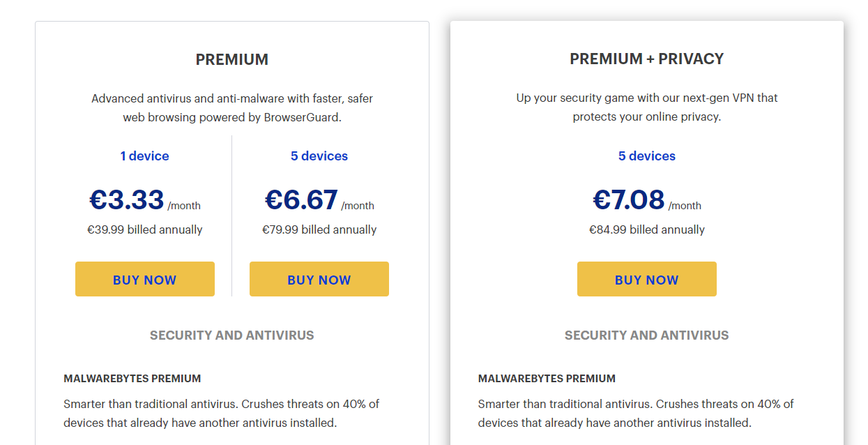Click the BrowserGuard description under Premium
Screen dimensions: 868x445
point(232,107)
